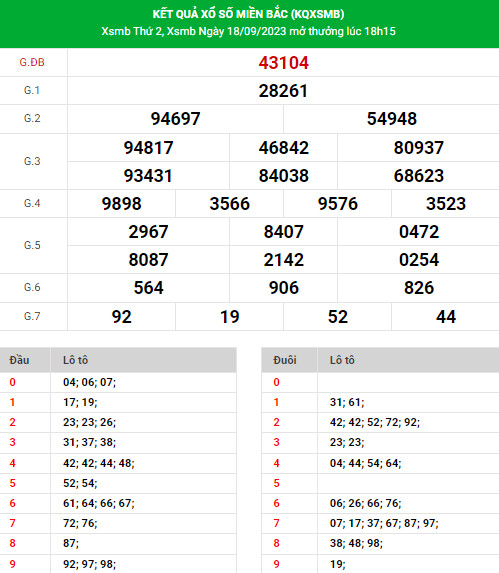Click the tail row 7 lô tô list

(x=384, y=523)
